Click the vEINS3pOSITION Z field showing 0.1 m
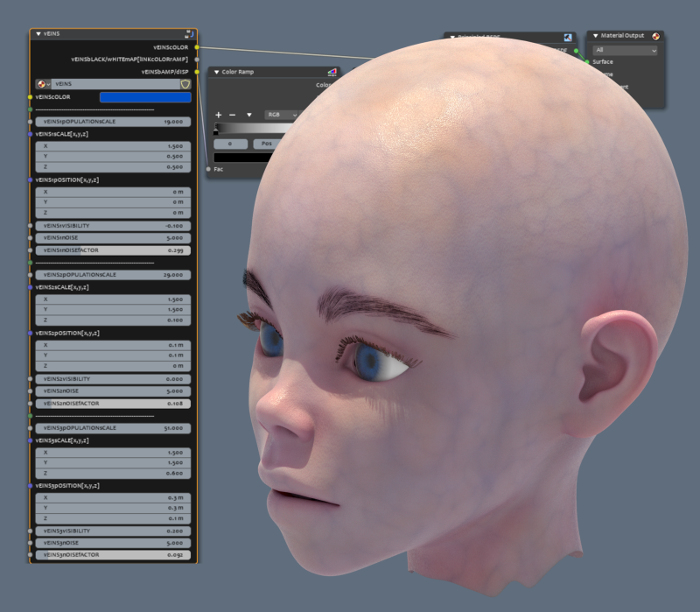This screenshot has width=700, height=612. 113,518
